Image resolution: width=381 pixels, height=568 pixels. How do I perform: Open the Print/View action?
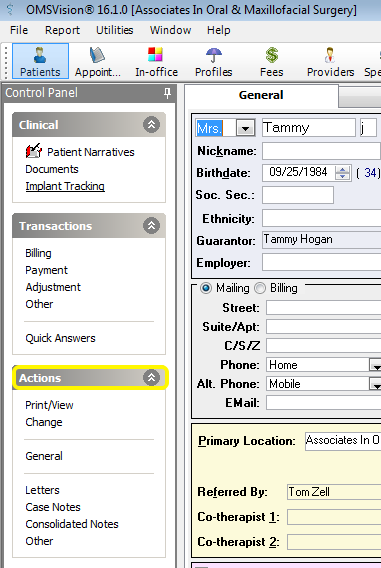tap(49, 405)
